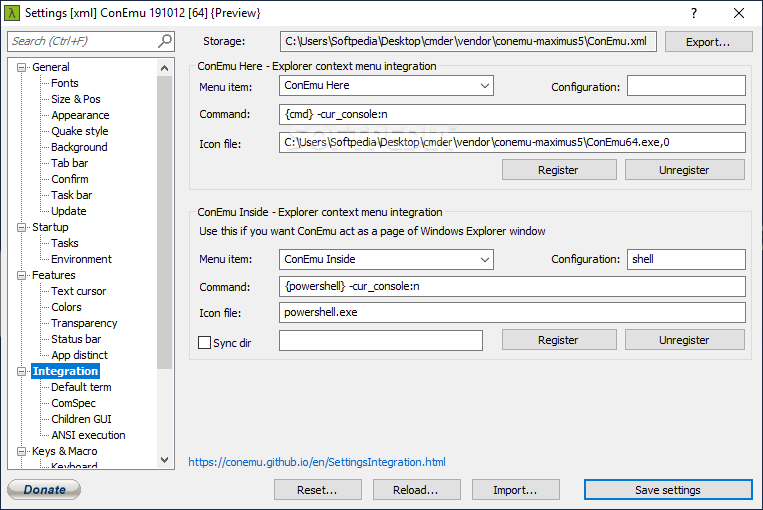Open the SettingsIntegration.html help link

coord(317,462)
